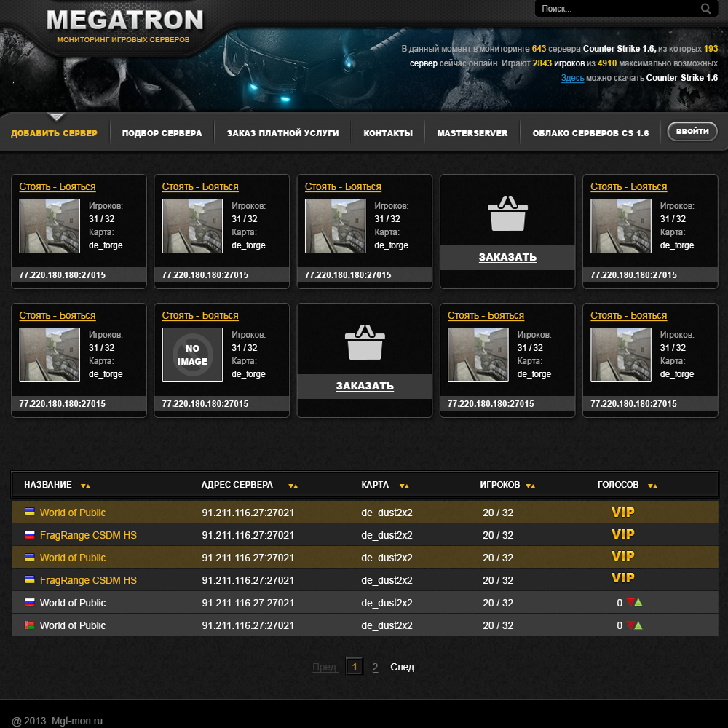This screenshot has height=728, width=728.
Task: Go to page 2 of results
Action: [375, 667]
